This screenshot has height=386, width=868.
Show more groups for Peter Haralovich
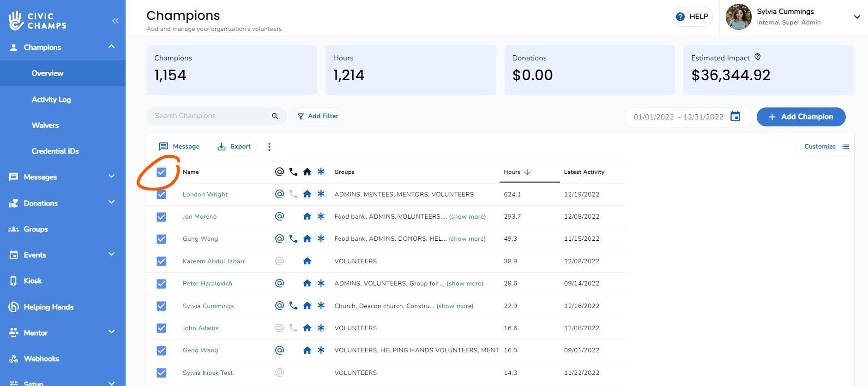(465, 284)
